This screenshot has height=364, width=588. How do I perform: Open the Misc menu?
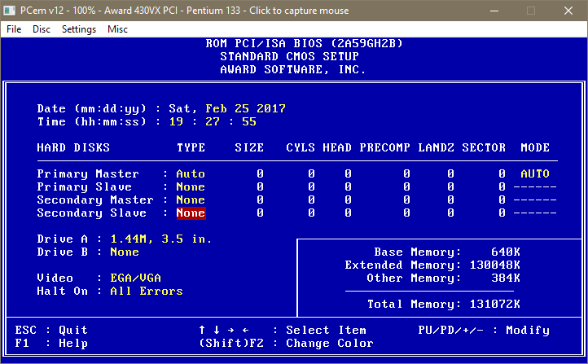click(117, 29)
